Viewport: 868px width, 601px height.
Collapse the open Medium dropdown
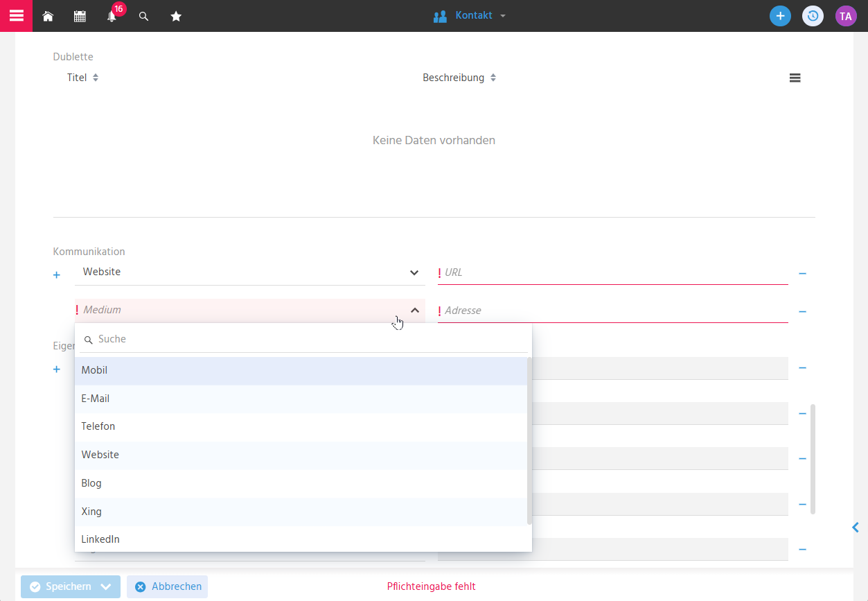pos(414,311)
